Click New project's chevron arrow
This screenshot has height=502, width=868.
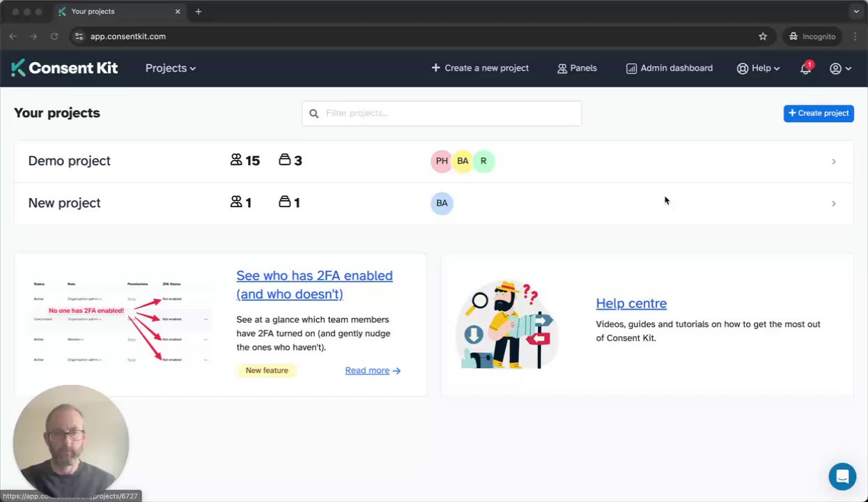point(833,204)
